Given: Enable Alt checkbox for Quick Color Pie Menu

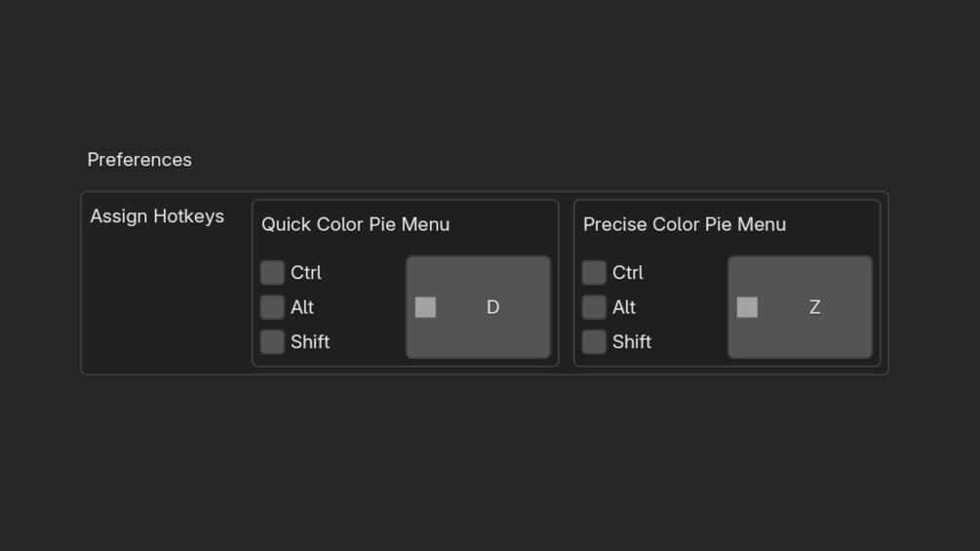Looking at the screenshot, I should pyautogui.click(x=272, y=307).
